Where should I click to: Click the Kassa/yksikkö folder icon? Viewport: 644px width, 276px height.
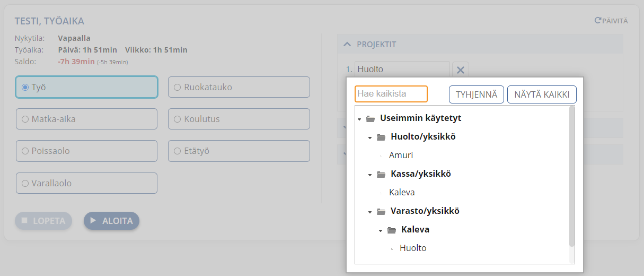381,174
